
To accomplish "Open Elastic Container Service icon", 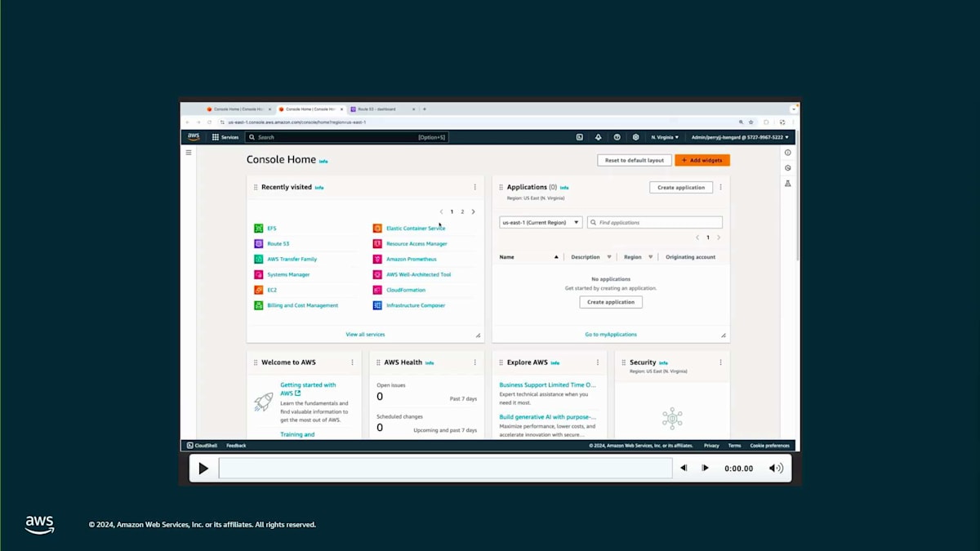I will pyautogui.click(x=377, y=229).
